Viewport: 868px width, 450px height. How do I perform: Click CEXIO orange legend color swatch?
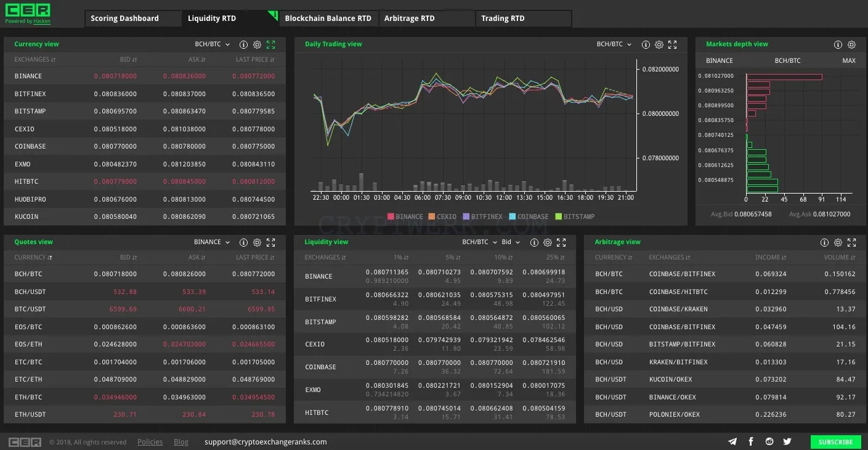[432, 216]
